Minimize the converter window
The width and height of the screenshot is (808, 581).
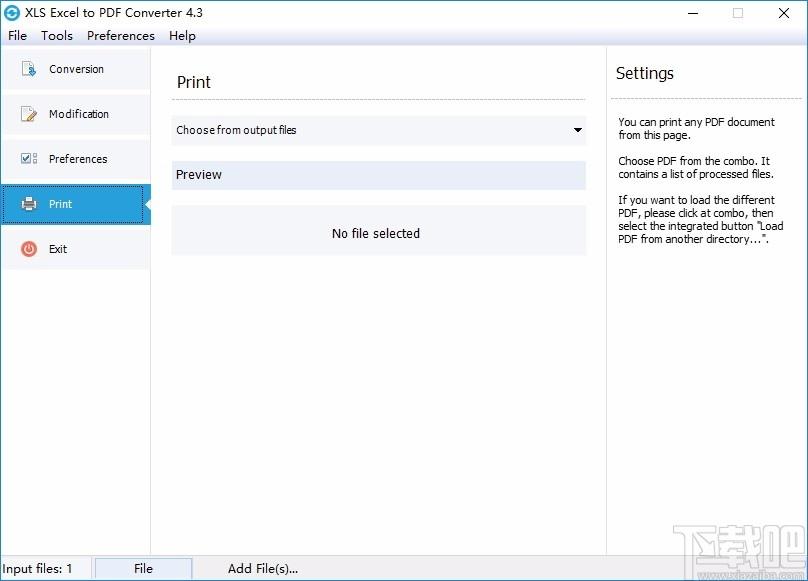pyautogui.click(x=693, y=13)
